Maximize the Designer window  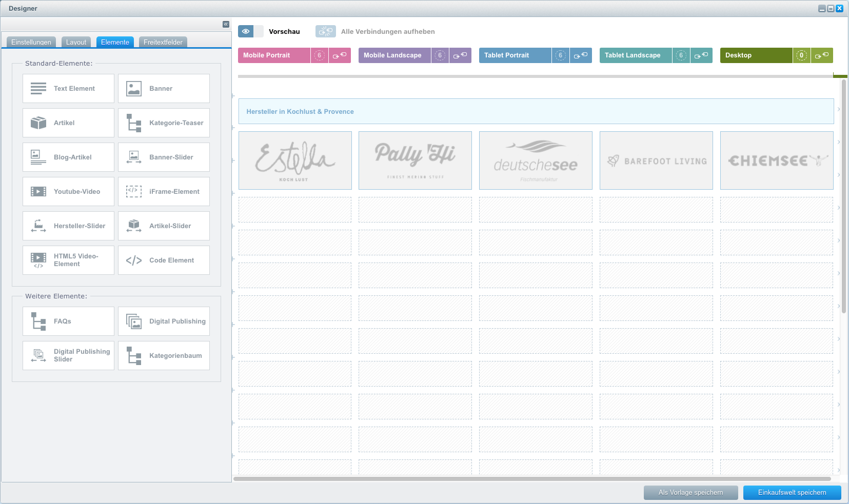(831, 8)
